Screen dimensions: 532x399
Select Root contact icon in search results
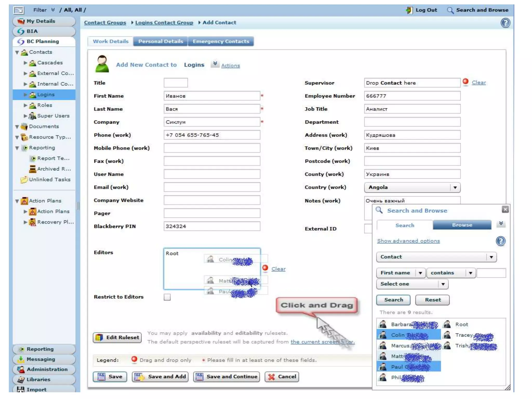(x=447, y=324)
